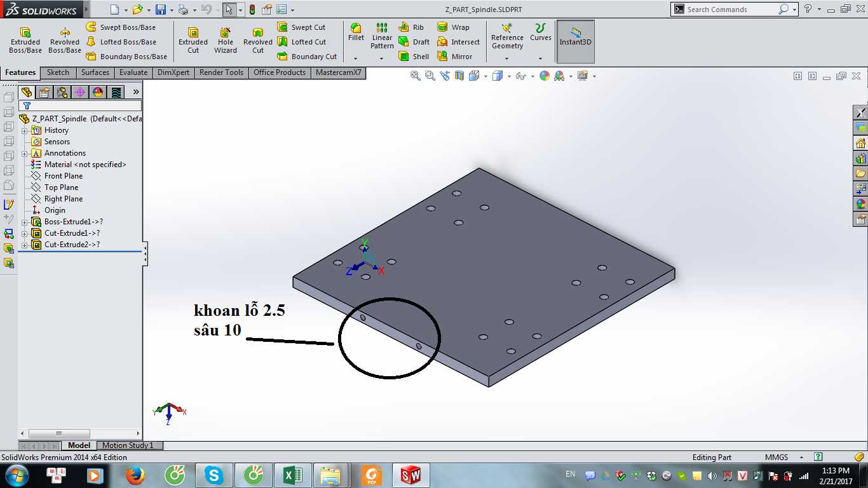
Task: Open the Section View tool
Action: tap(459, 76)
